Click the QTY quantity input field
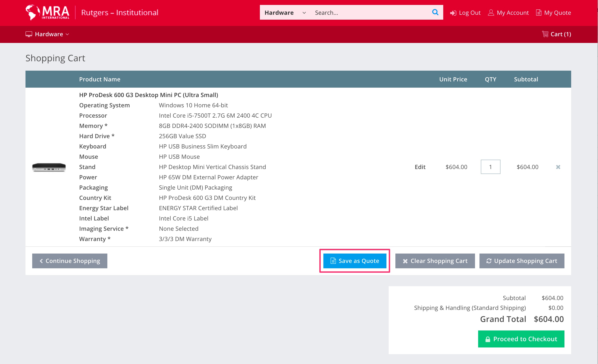This screenshot has width=598, height=364. (490, 167)
